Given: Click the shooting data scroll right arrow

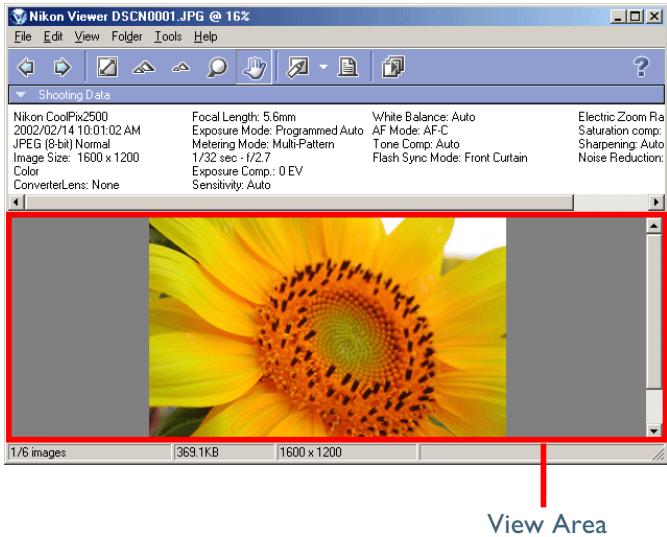Looking at the screenshot, I should 656,202.
